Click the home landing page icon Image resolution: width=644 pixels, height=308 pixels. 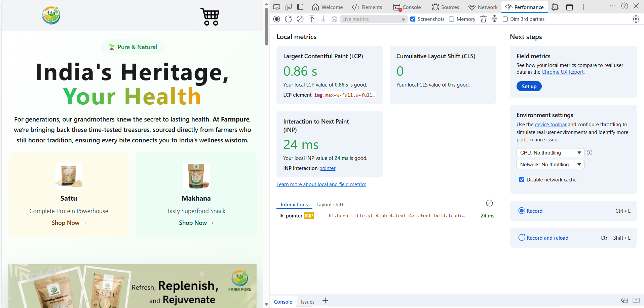point(334,19)
